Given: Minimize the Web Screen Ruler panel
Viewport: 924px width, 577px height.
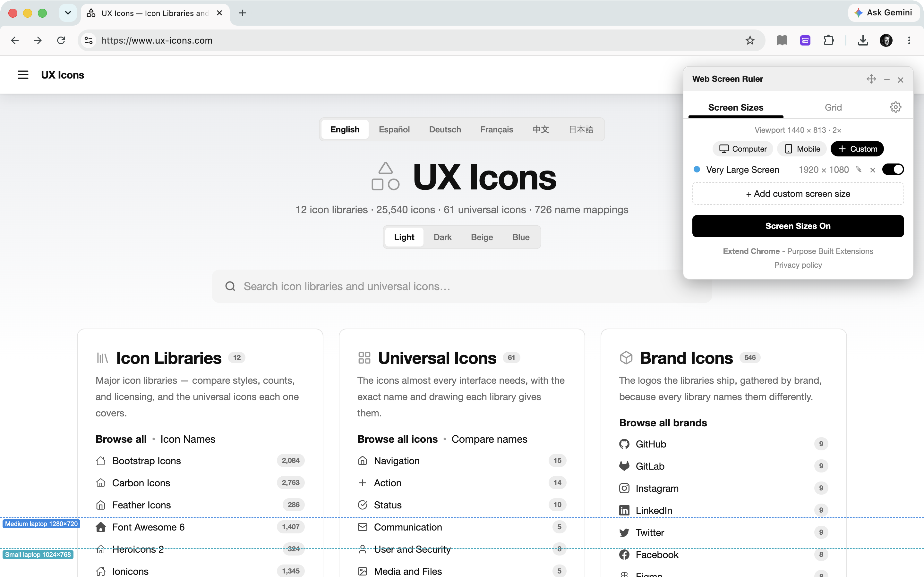Looking at the screenshot, I should (x=886, y=79).
